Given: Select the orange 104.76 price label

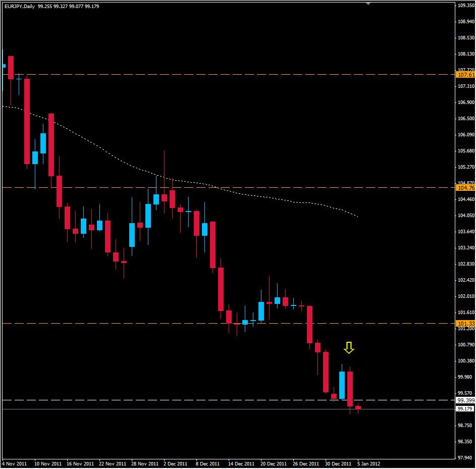Looking at the screenshot, I should pos(465,188).
